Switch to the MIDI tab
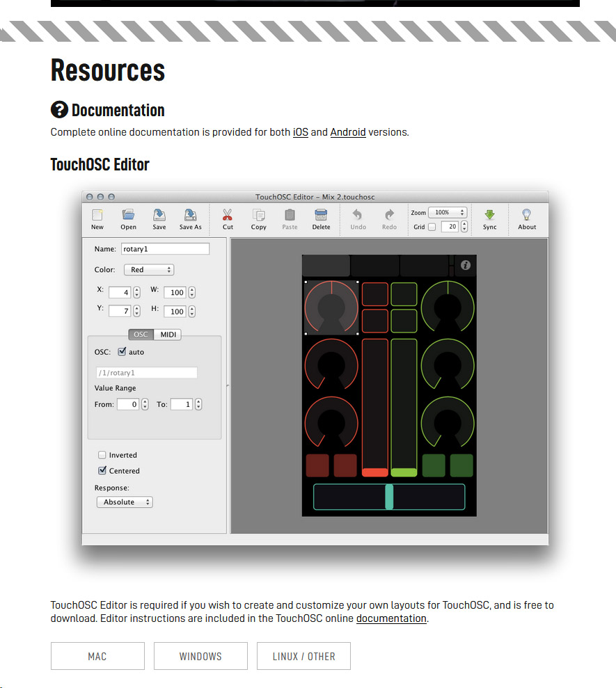 point(168,335)
